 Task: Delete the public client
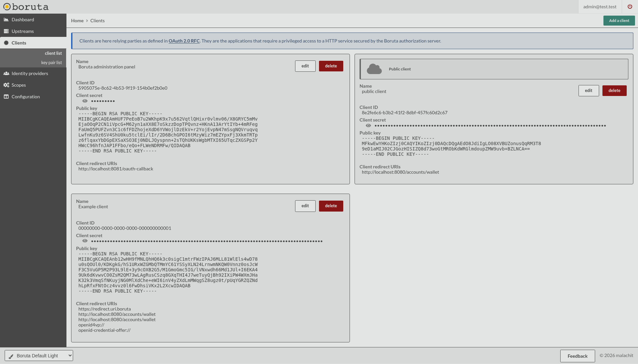[x=614, y=91]
